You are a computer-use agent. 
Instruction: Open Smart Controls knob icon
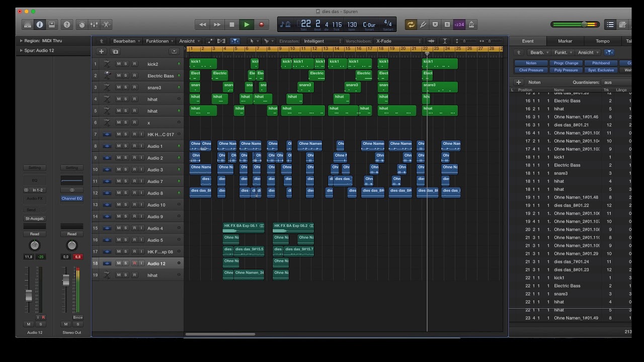coord(82,24)
